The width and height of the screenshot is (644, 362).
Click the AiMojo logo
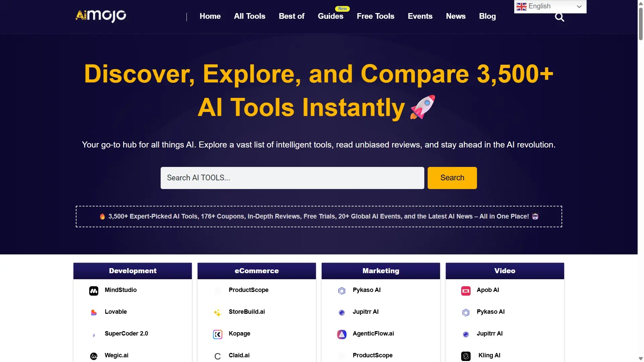101,16
